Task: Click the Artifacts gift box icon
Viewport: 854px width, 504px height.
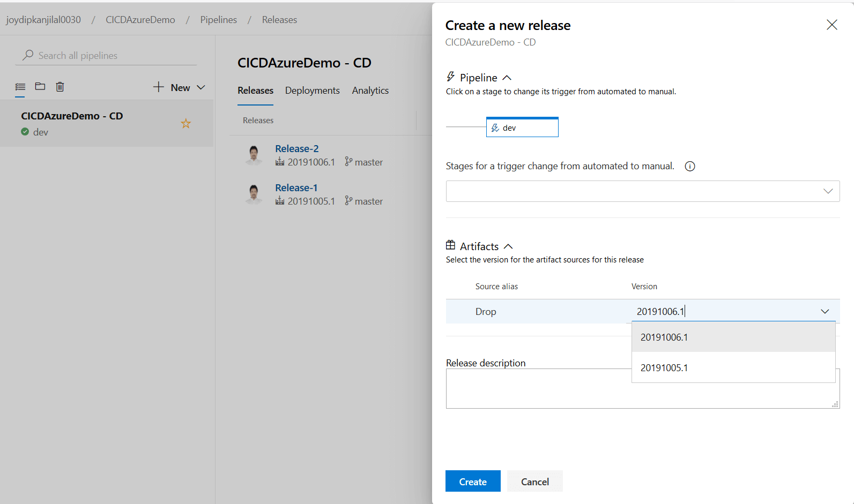Action: (x=451, y=245)
